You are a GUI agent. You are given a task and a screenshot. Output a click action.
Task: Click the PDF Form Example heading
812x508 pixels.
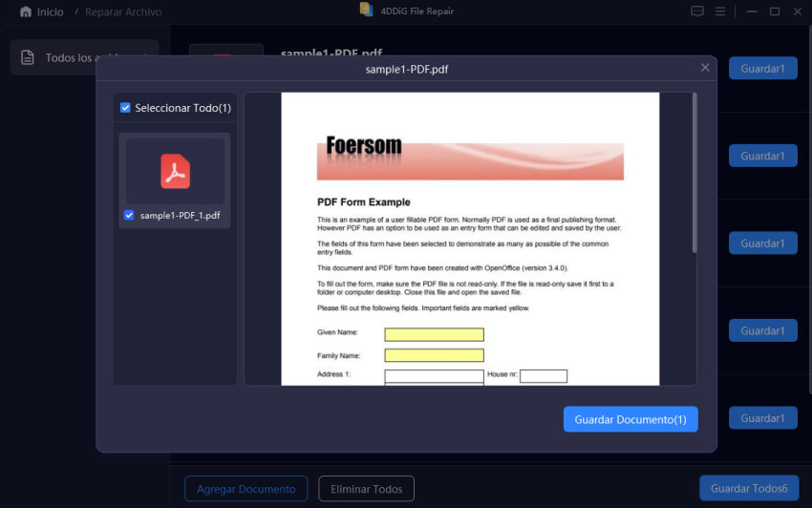[x=364, y=201]
